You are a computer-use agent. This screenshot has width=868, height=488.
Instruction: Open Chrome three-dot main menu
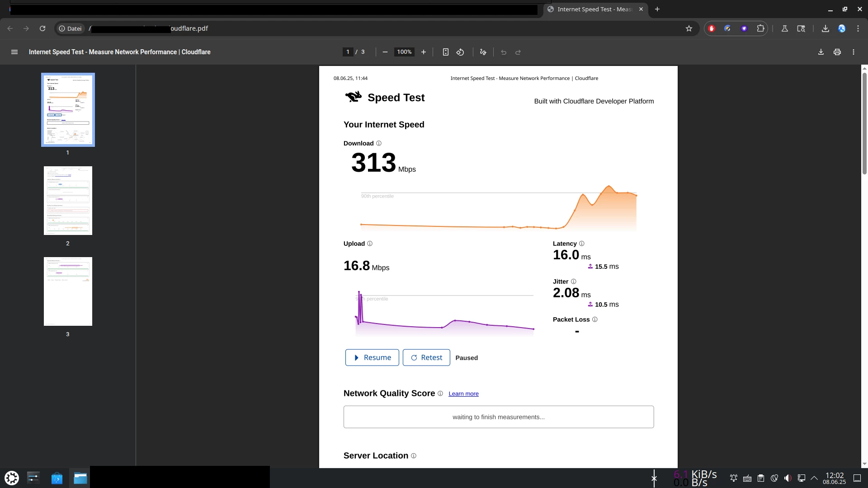858,28
